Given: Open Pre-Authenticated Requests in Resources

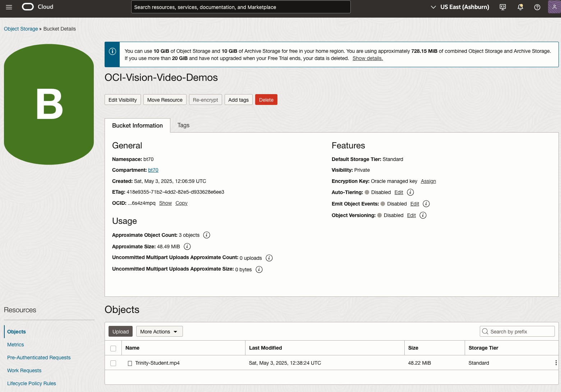Looking at the screenshot, I should click(x=39, y=358).
